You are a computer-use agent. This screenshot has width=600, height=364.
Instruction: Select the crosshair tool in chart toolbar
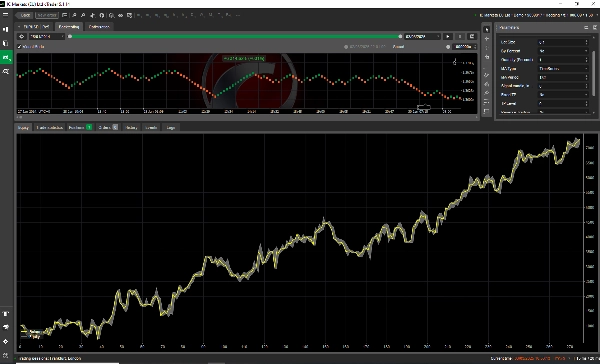[x=486, y=39]
